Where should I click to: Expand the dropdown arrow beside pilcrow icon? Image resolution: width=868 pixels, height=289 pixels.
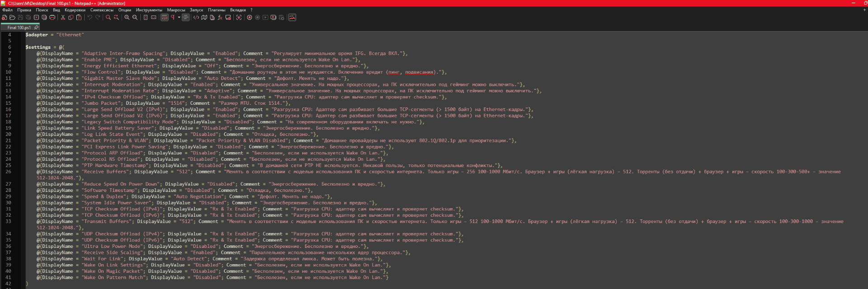[x=179, y=18]
